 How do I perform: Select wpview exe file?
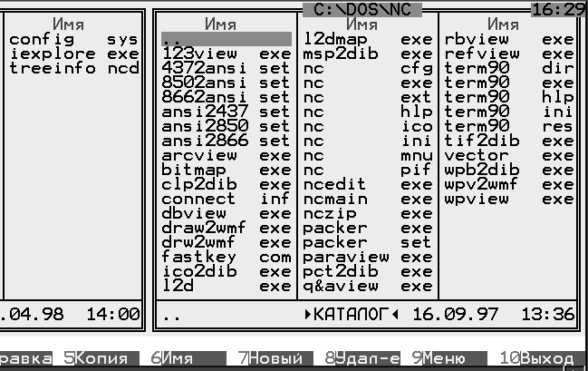tap(509, 199)
